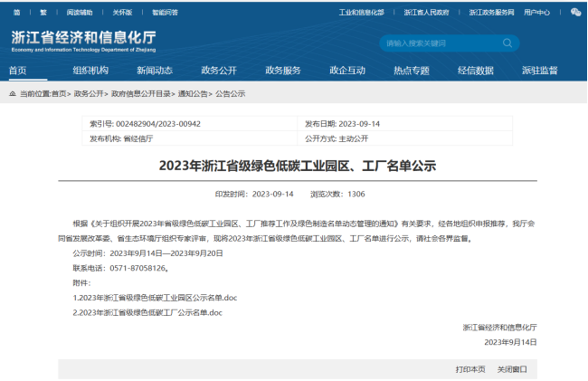588x381 pixels.
Task: Switch to simplified Chinese 简
Action: (17, 13)
